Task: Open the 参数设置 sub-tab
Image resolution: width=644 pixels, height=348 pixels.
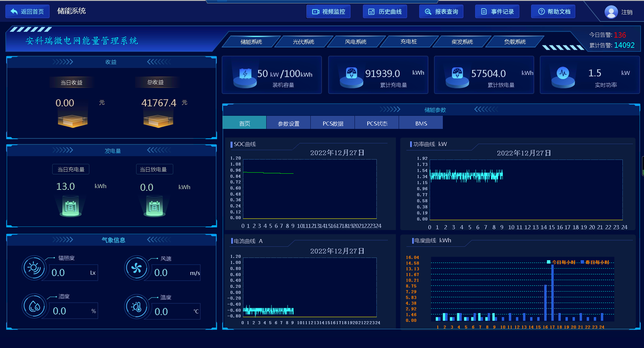Action: tap(288, 123)
